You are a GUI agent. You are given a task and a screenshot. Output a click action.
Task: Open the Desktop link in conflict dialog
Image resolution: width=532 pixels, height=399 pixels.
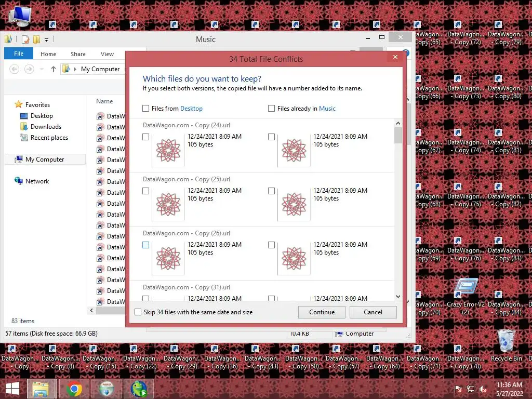click(191, 109)
